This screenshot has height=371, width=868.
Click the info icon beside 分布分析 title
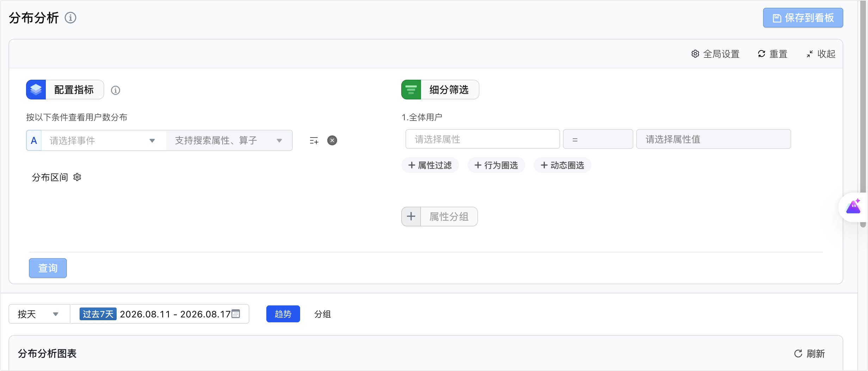70,18
